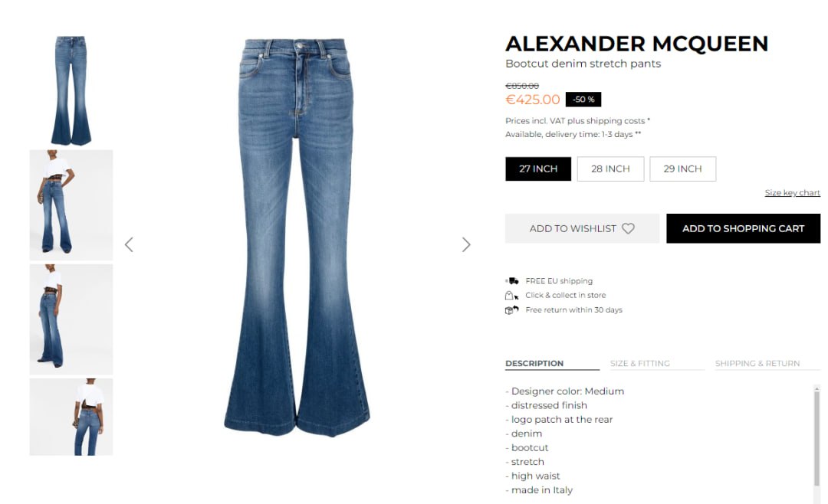Image resolution: width=828 pixels, height=504 pixels.
Task: View the model side pose thumbnail
Action: tap(71, 319)
